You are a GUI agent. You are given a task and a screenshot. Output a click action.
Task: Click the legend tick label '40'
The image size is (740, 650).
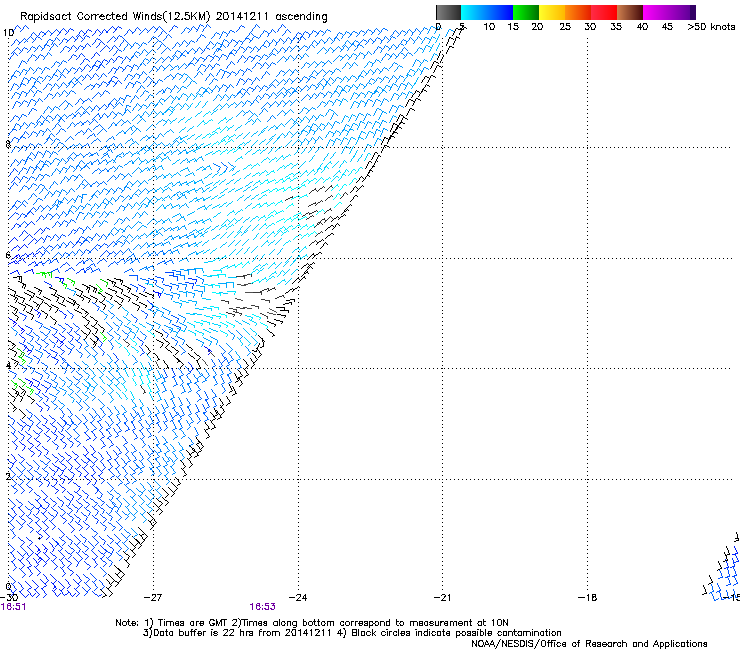(642, 27)
